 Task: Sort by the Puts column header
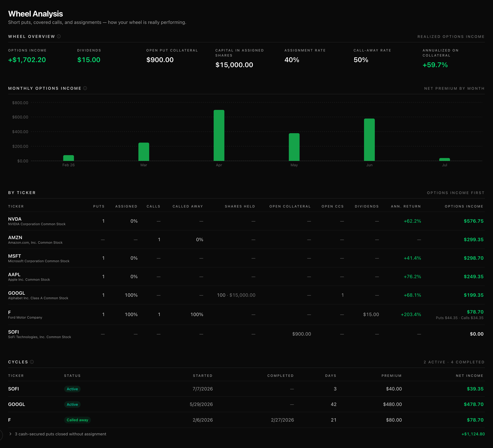[x=99, y=206]
